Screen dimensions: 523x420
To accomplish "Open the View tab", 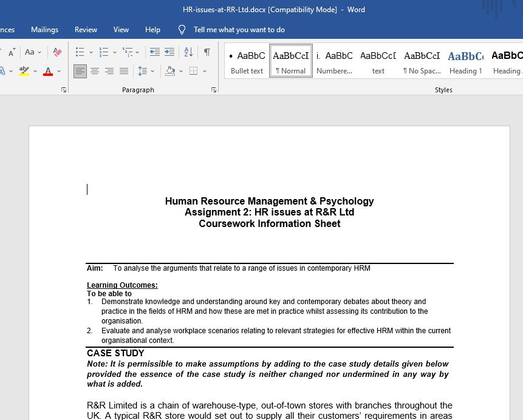I will click(x=121, y=30).
